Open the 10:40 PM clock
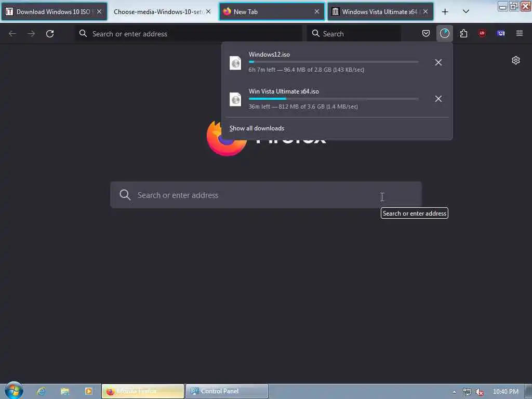 click(x=506, y=392)
